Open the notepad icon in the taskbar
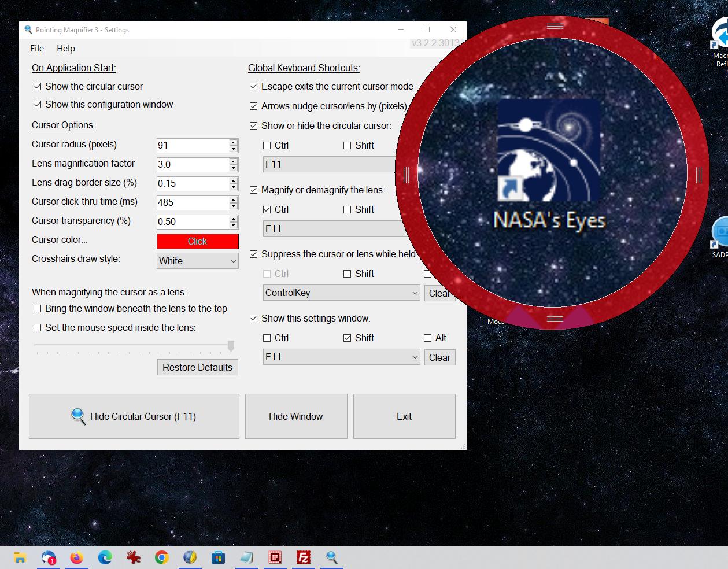 click(x=246, y=557)
